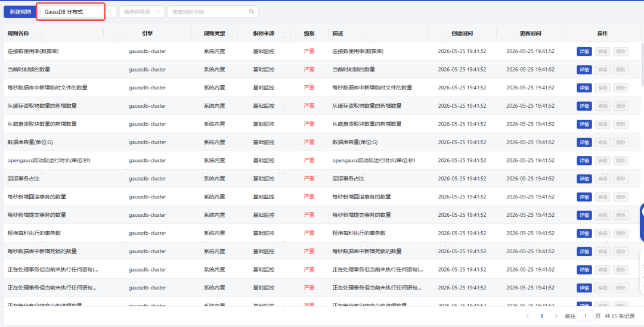Click 编辑 for 回滚事务占比 row
This screenshot has width=644, height=327.
click(602, 179)
